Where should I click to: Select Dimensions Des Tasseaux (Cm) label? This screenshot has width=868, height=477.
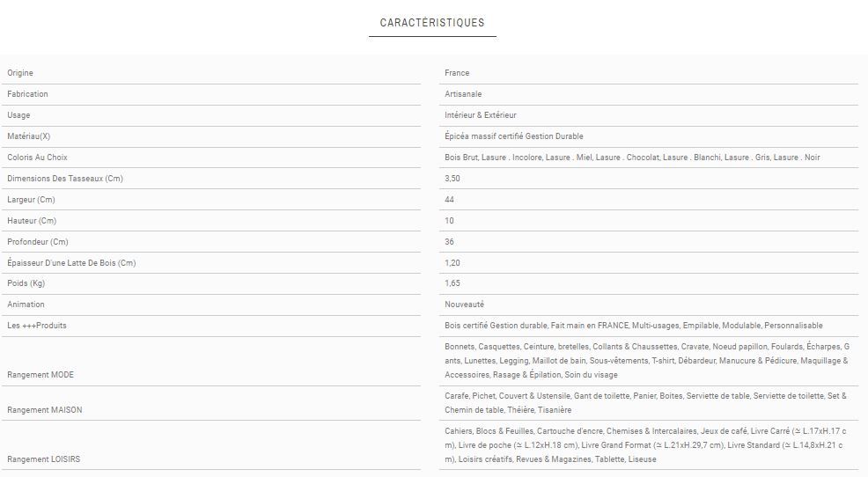(65, 179)
